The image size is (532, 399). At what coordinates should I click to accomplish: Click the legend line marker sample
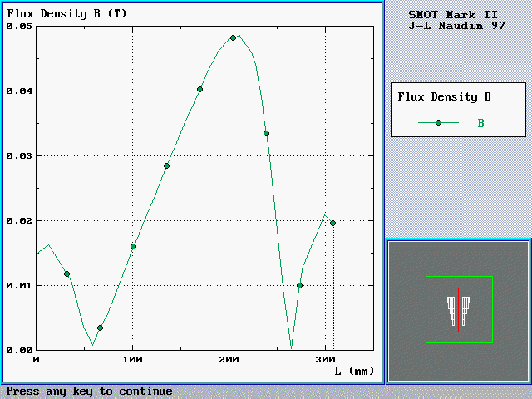(x=438, y=122)
